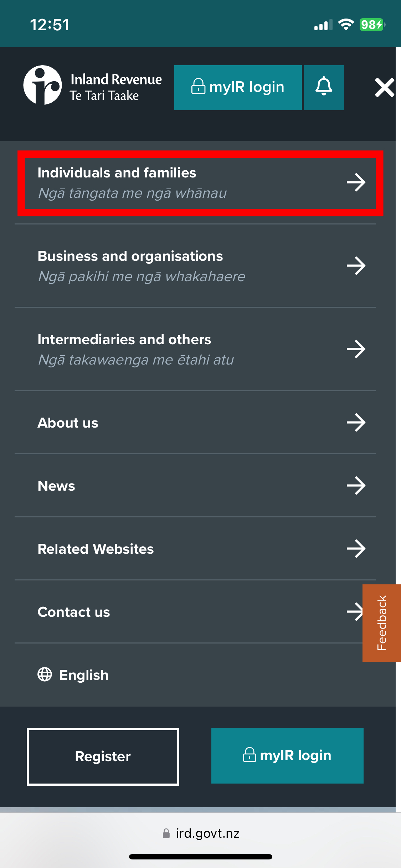Image resolution: width=401 pixels, height=868 pixels.
Task: Tap the arrow beside News
Action: point(356,486)
